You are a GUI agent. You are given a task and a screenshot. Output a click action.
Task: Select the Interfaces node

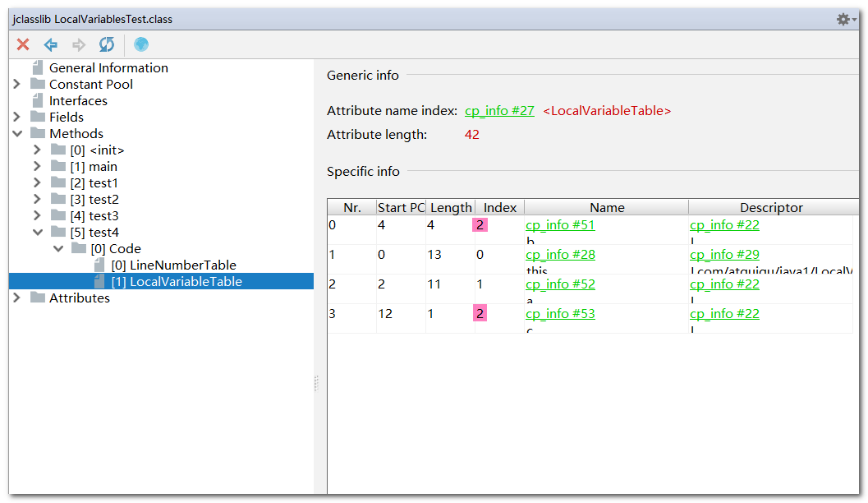coord(78,101)
